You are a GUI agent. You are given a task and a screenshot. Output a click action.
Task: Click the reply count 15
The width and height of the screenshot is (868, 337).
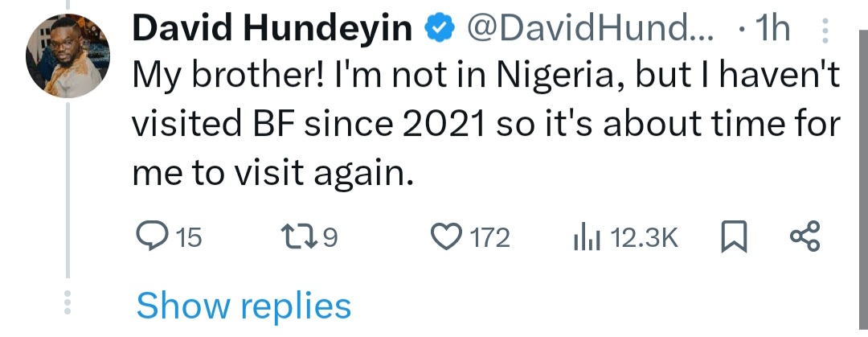[189, 237]
